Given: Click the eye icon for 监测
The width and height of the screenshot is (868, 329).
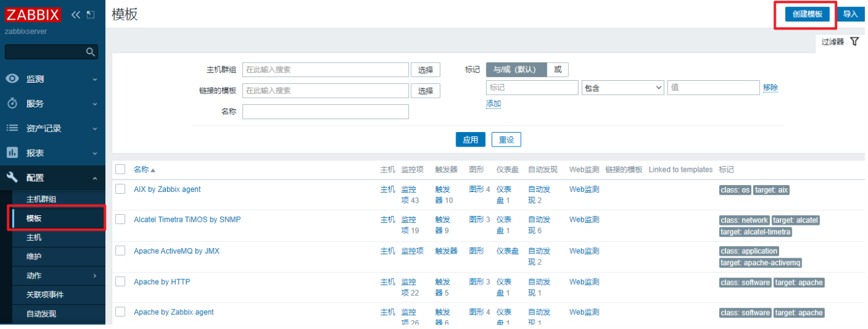Looking at the screenshot, I should 12,79.
